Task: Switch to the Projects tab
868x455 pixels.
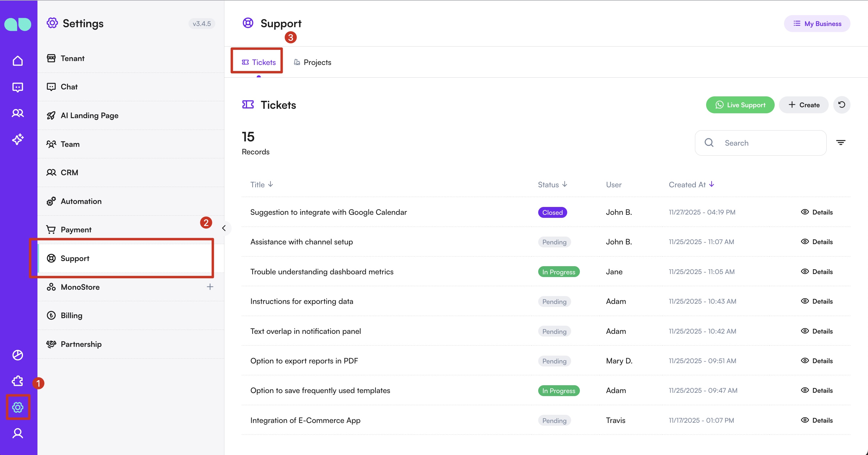Action: click(312, 62)
